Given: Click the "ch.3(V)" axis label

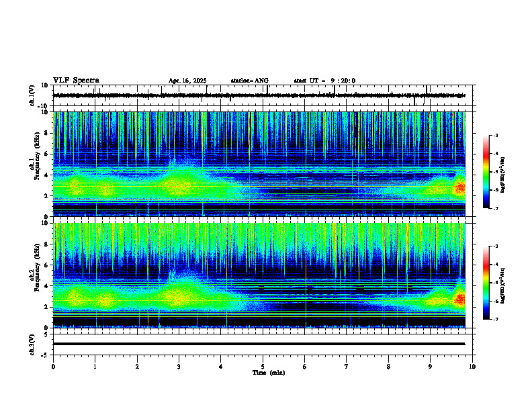Looking at the screenshot, I should point(32,345).
